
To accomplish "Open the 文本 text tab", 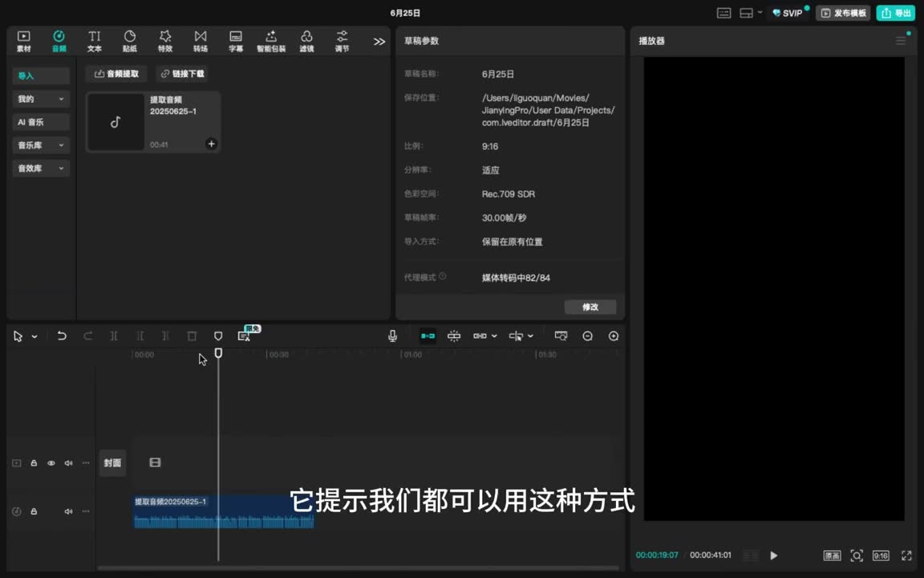I will click(95, 41).
